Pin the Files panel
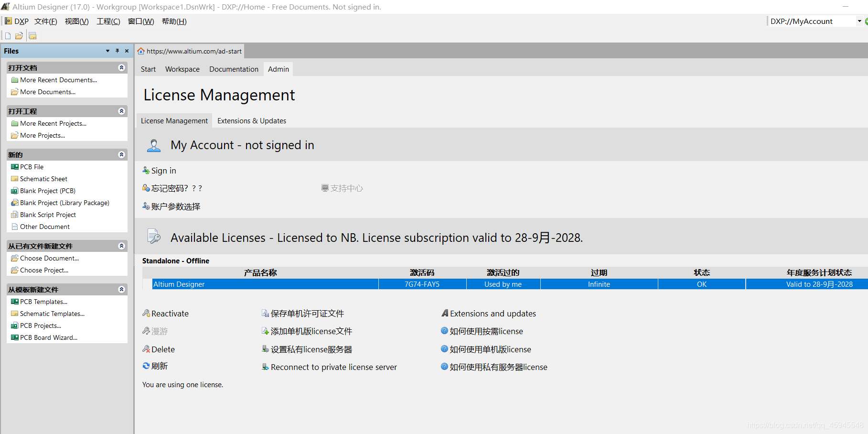 pyautogui.click(x=117, y=51)
